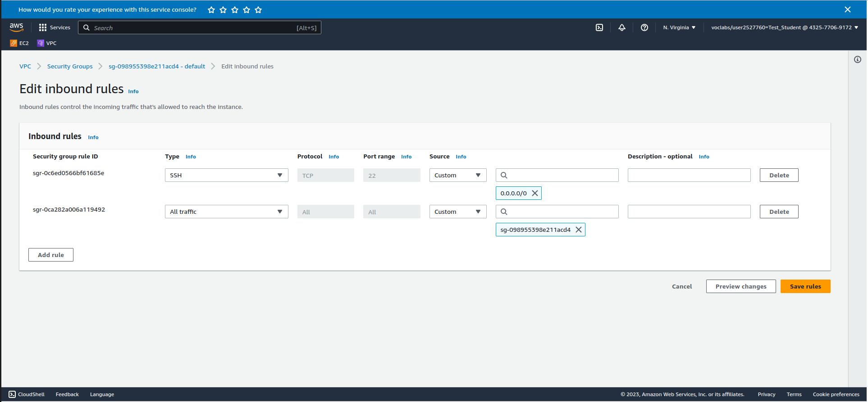Dismiss the rating survey banner

click(x=847, y=9)
